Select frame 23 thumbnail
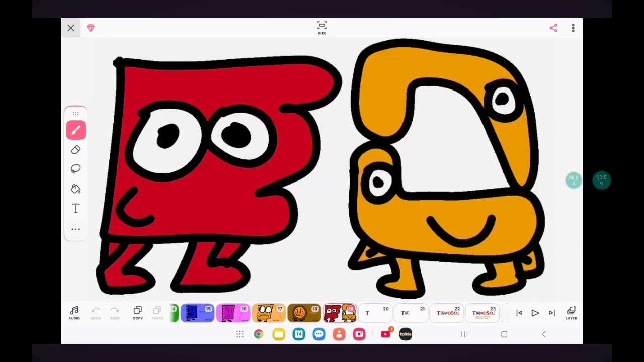644x362 pixels. click(x=482, y=313)
